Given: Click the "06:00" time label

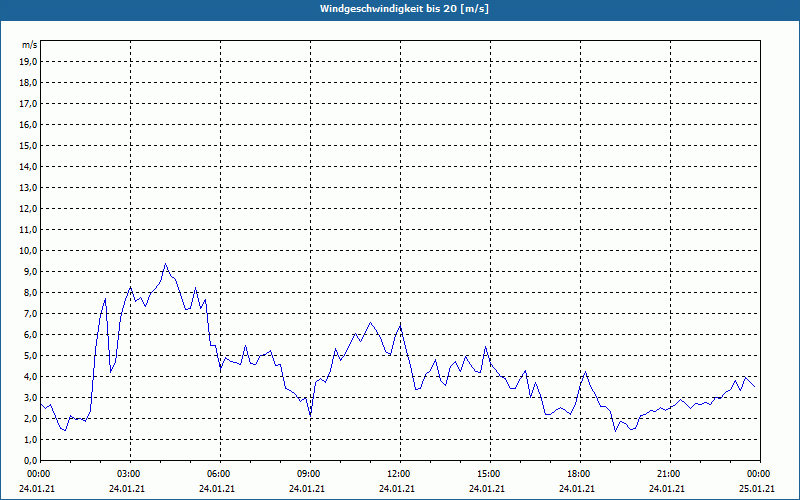Looking at the screenshot, I should click(x=220, y=474).
